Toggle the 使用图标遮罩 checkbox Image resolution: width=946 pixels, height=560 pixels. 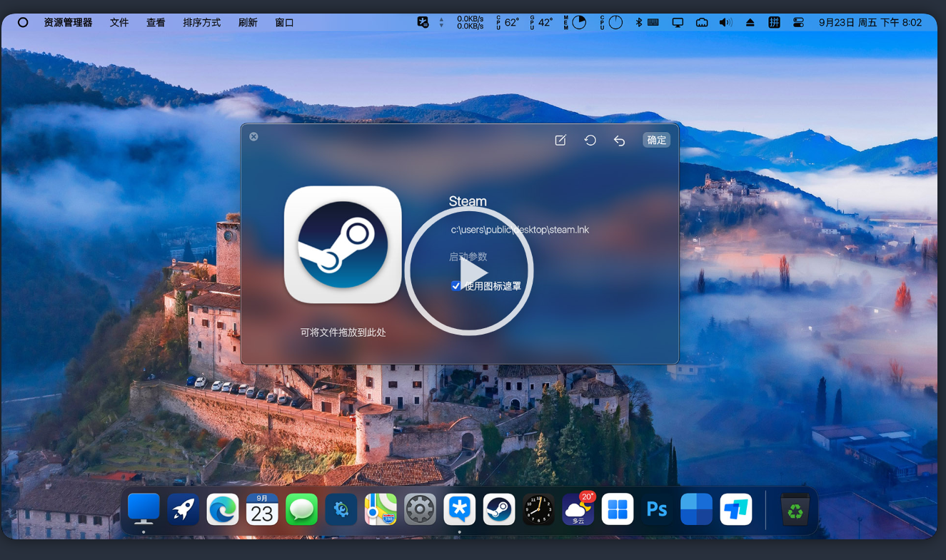click(x=456, y=286)
